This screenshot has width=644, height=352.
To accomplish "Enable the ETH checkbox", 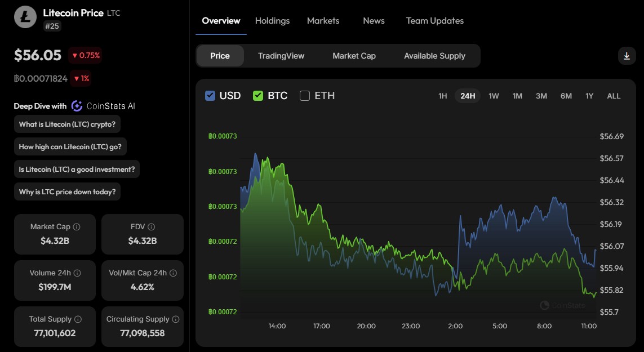I will point(305,96).
